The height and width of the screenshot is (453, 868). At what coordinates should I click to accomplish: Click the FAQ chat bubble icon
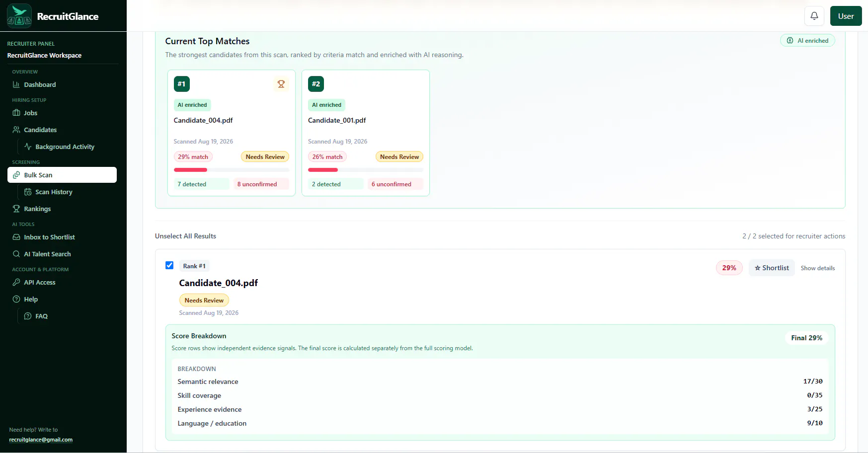click(x=28, y=316)
